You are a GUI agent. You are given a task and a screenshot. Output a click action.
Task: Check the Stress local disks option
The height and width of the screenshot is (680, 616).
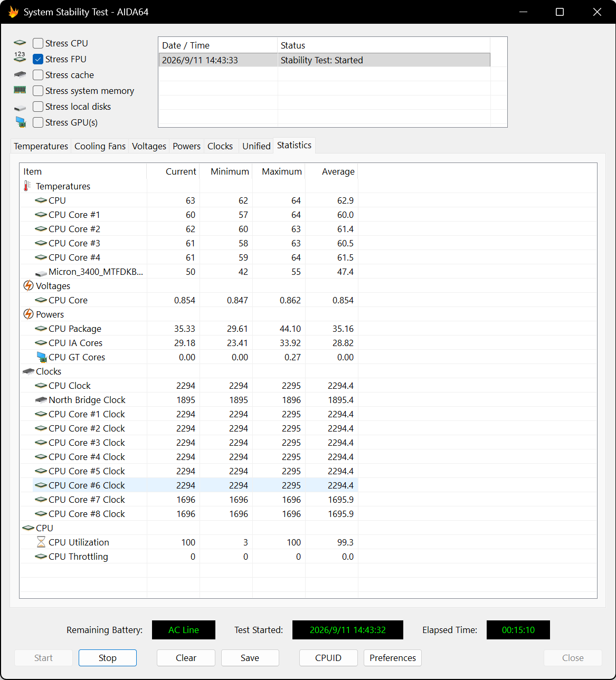click(x=38, y=107)
